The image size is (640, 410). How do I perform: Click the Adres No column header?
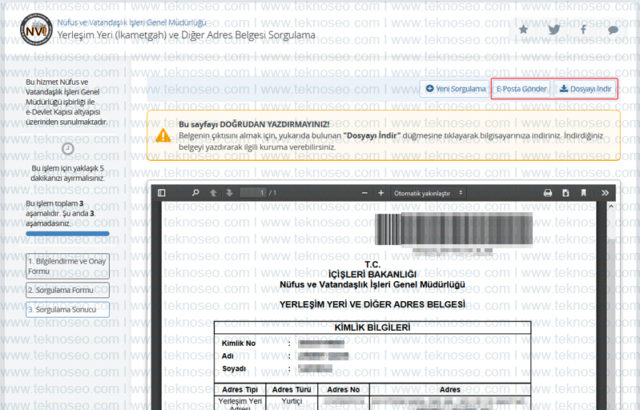343,390
